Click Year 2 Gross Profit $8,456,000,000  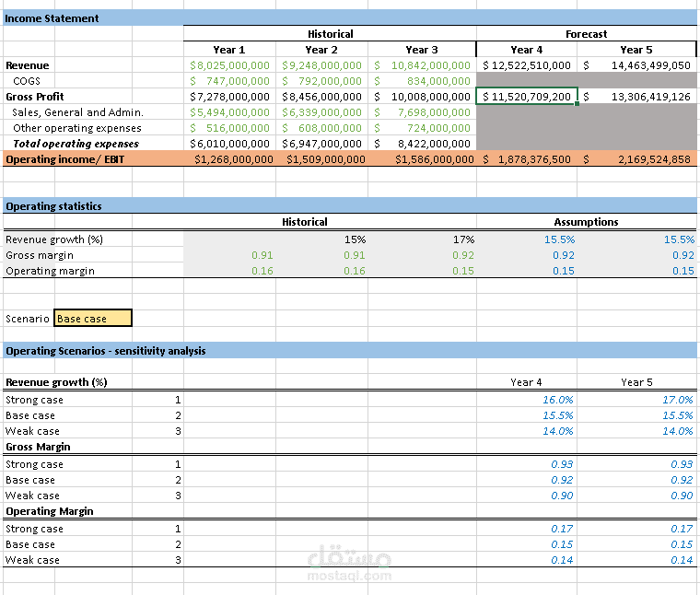321,97
